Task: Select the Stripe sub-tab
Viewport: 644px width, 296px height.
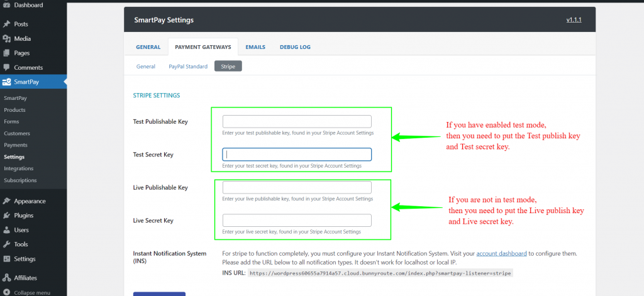Action: click(x=228, y=66)
